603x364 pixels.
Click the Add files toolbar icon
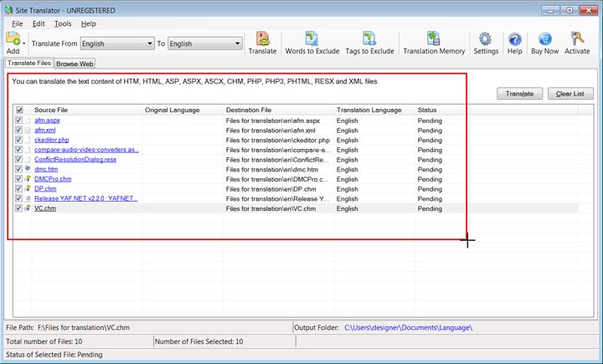point(12,39)
